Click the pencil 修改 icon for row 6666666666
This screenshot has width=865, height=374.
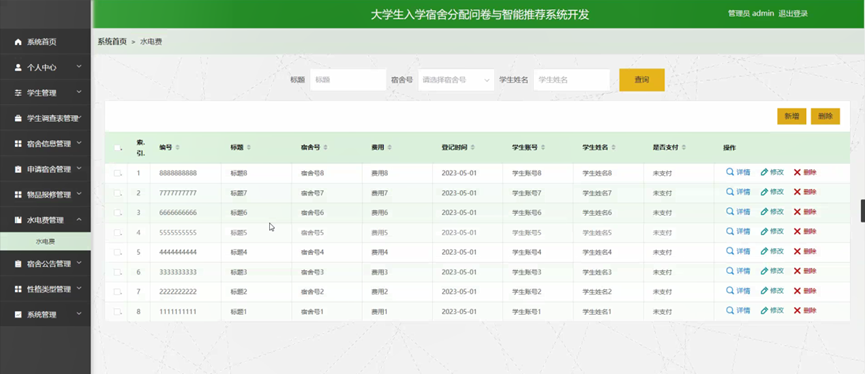[764, 212]
